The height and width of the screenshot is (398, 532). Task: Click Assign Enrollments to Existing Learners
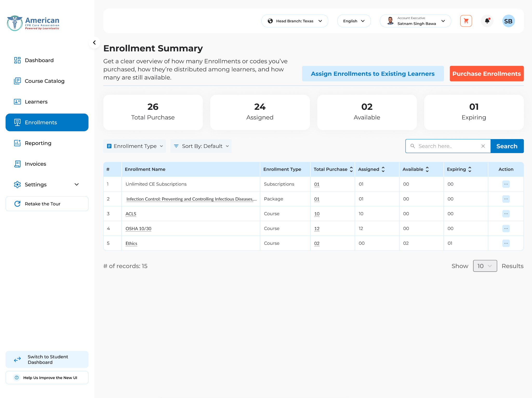[x=373, y=74]
